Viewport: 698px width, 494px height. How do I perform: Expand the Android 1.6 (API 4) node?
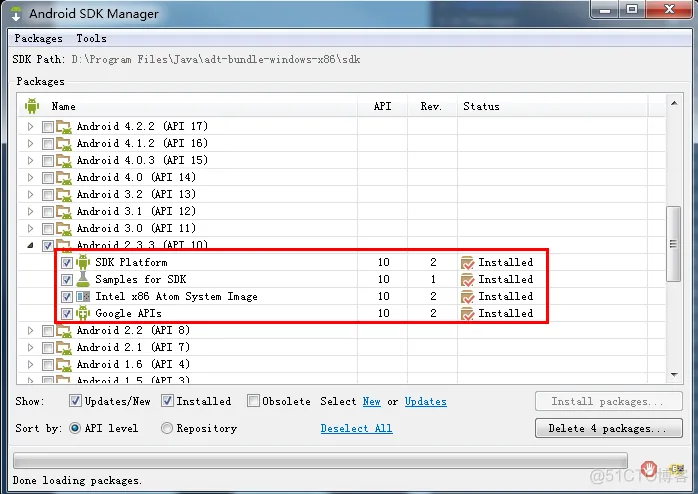(x=30, y=364)
